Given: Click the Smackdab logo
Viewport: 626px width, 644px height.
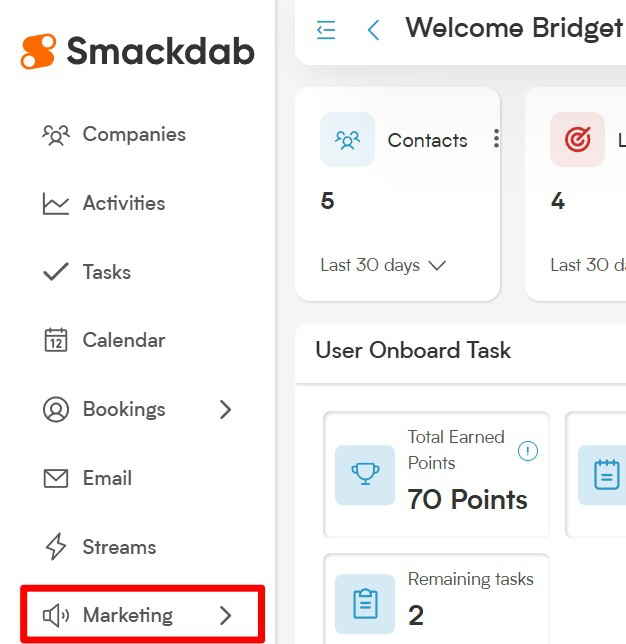Looking at the screenshot, I should [137, 51].
